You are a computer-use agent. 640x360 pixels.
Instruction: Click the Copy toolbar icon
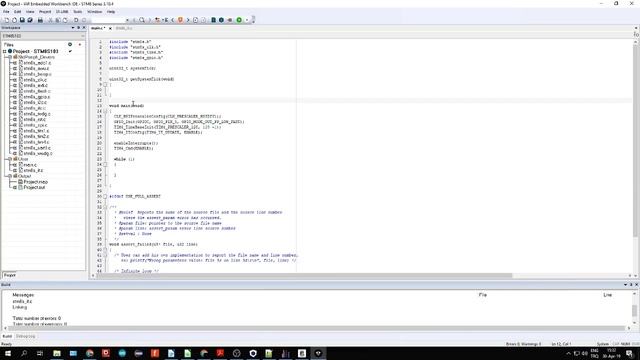[58, 20]
